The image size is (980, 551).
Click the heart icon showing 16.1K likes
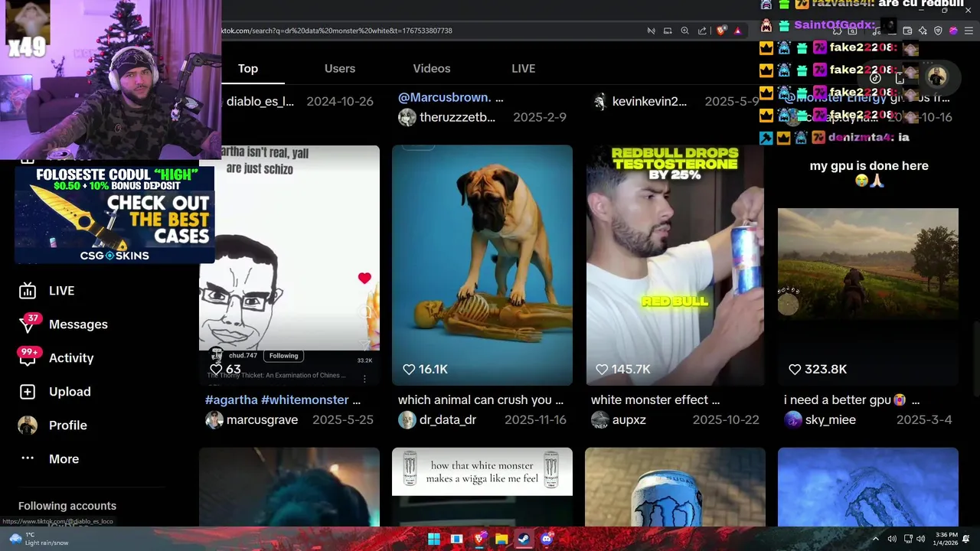409,369
